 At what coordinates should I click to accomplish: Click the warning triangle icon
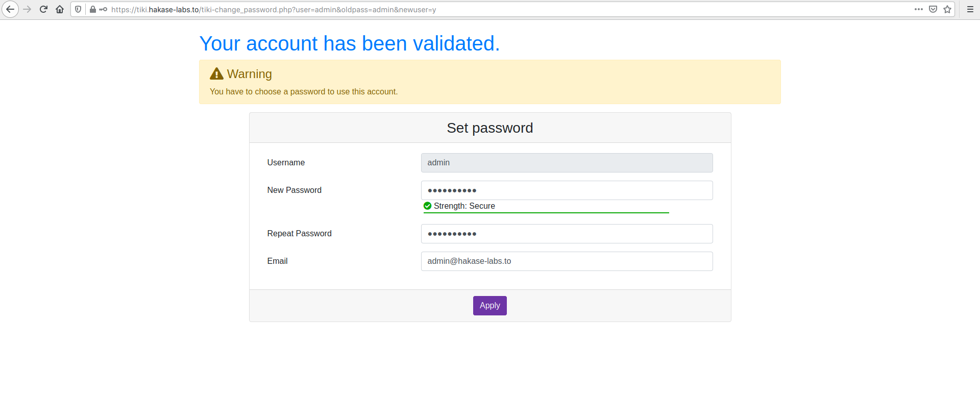216,74
